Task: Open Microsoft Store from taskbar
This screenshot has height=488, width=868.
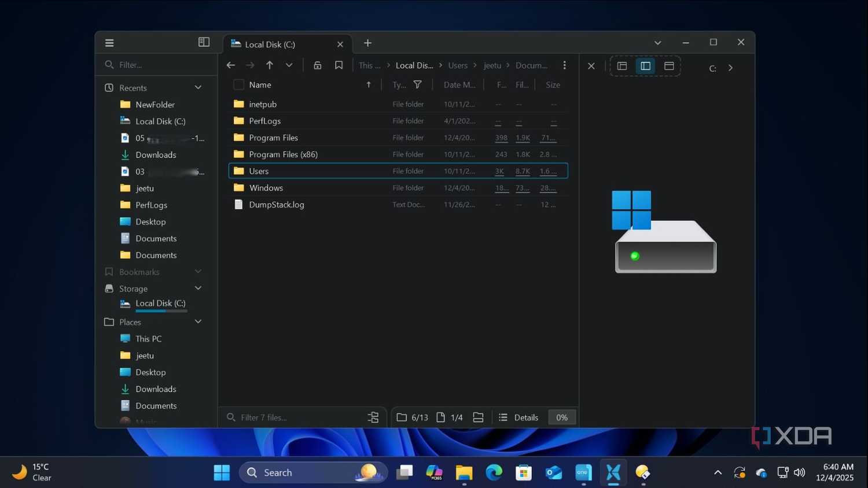Action: pos(524,472)
